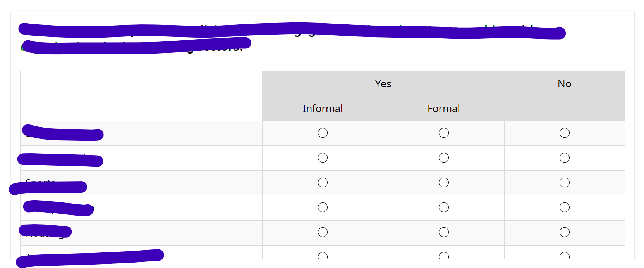Image resolution: width=644 pixels, height=268 pixels.
Task: Select No for the Sports row
Action: point(565,183)
